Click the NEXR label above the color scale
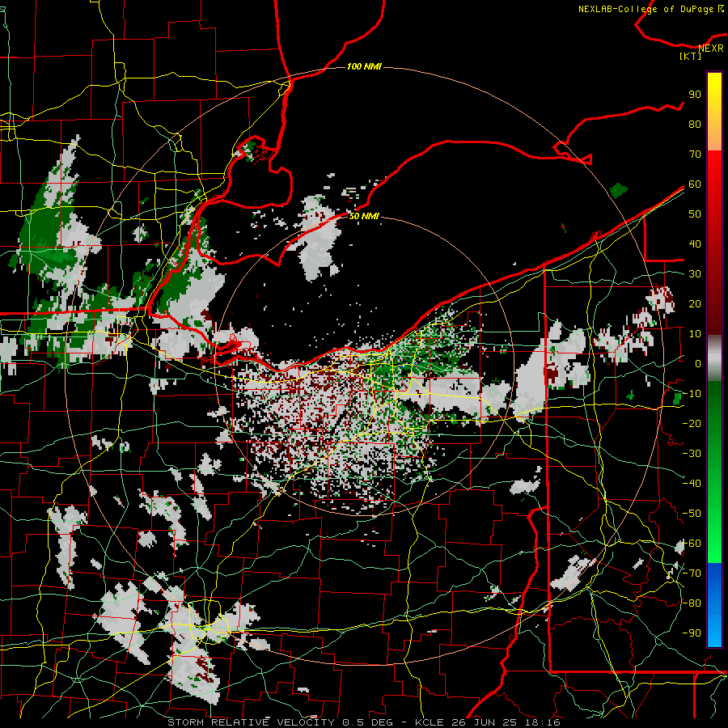The image size is (728, 728). coord(711,49)
